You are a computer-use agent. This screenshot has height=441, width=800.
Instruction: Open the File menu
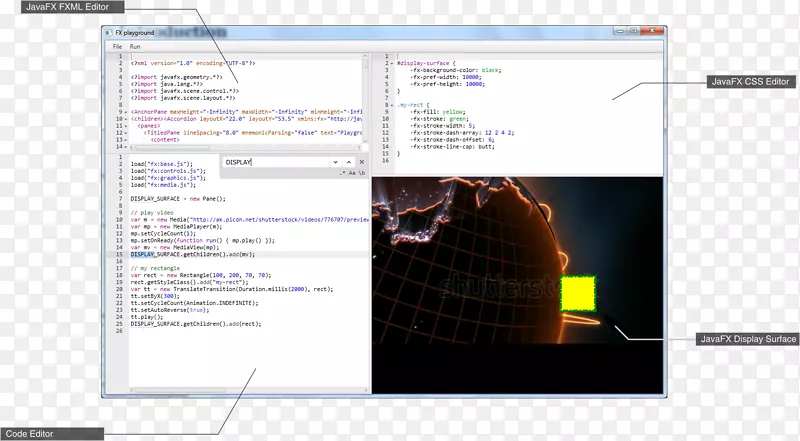click(116, 47)
